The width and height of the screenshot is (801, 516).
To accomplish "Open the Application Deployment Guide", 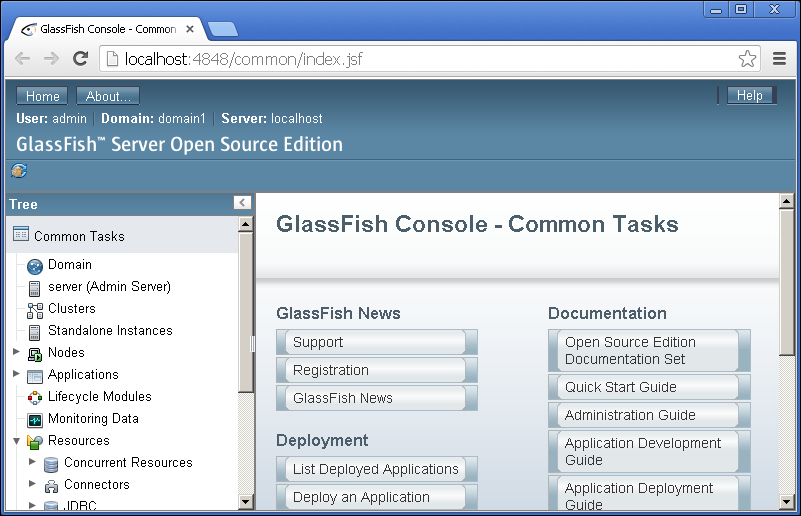I will [x=649, y=493].
